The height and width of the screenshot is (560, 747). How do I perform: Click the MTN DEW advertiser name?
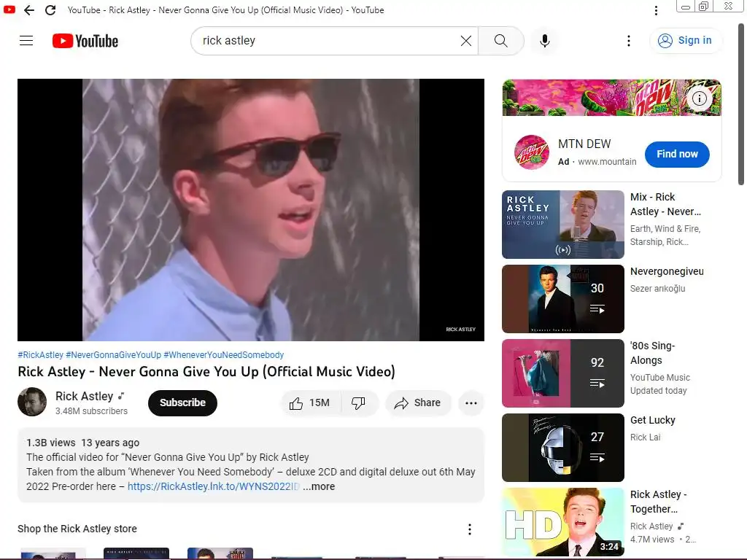(x=584, y=144)
